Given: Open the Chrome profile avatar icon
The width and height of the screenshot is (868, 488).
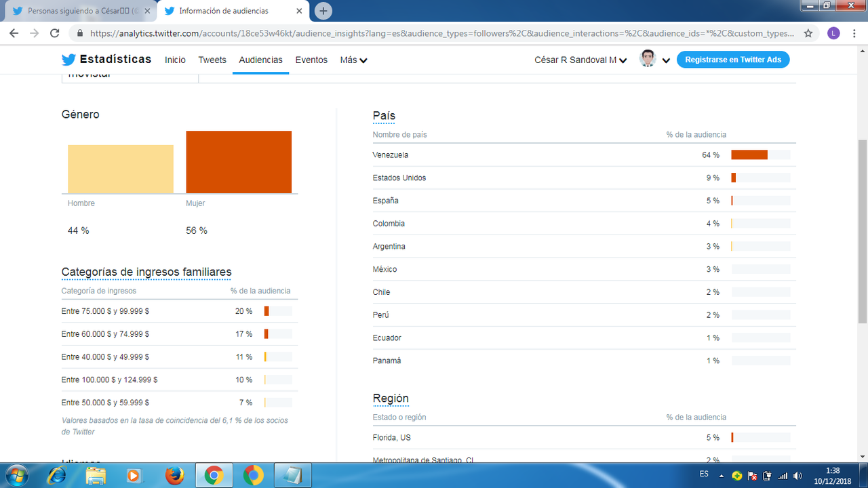Looking at the screenshot, I should [833, 33].
